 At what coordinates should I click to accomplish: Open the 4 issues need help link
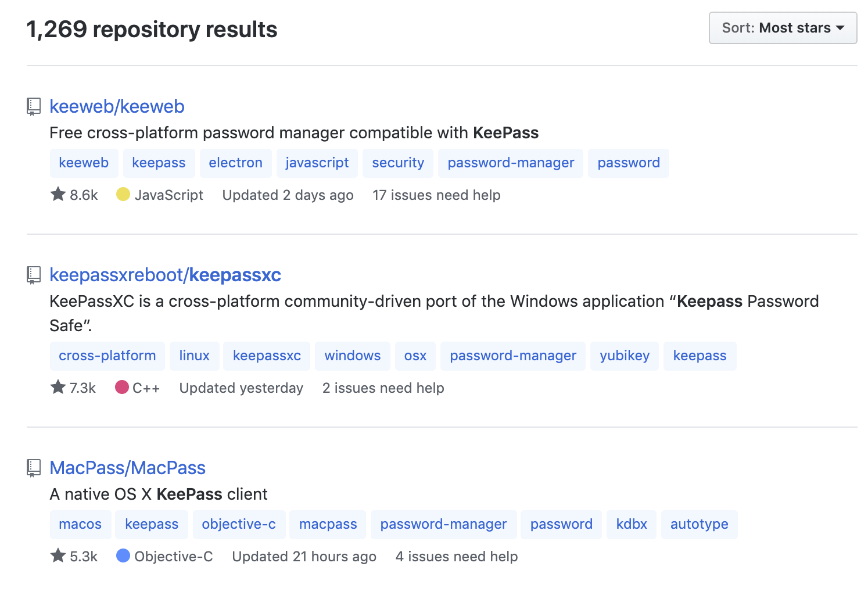(x=457, y=557)
